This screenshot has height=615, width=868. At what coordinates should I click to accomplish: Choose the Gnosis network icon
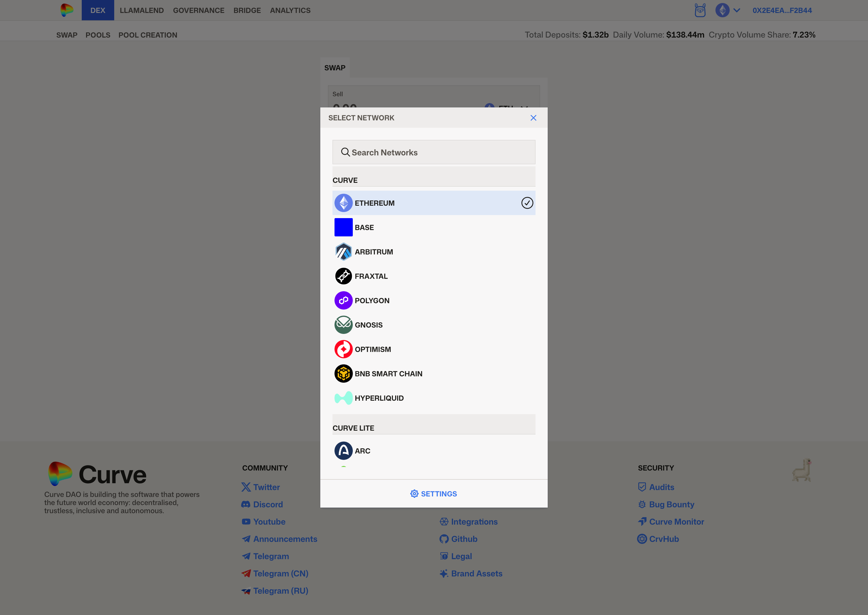(343, 325)
